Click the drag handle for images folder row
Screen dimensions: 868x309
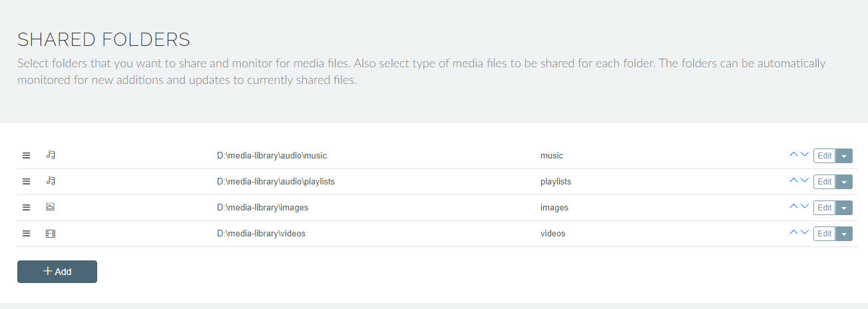coord(27,207)
